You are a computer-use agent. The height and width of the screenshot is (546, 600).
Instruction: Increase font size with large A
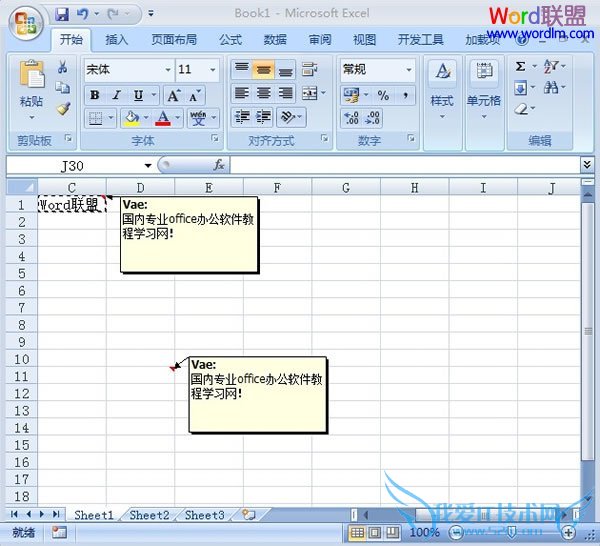click(x=174, y=95)
